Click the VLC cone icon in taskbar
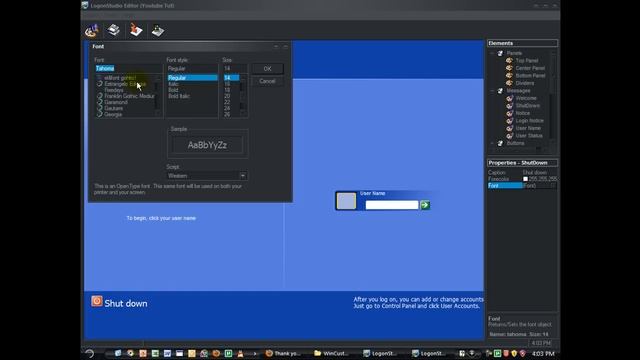The height and width of the screenshot is (360, 640). (x=240, y=353)
